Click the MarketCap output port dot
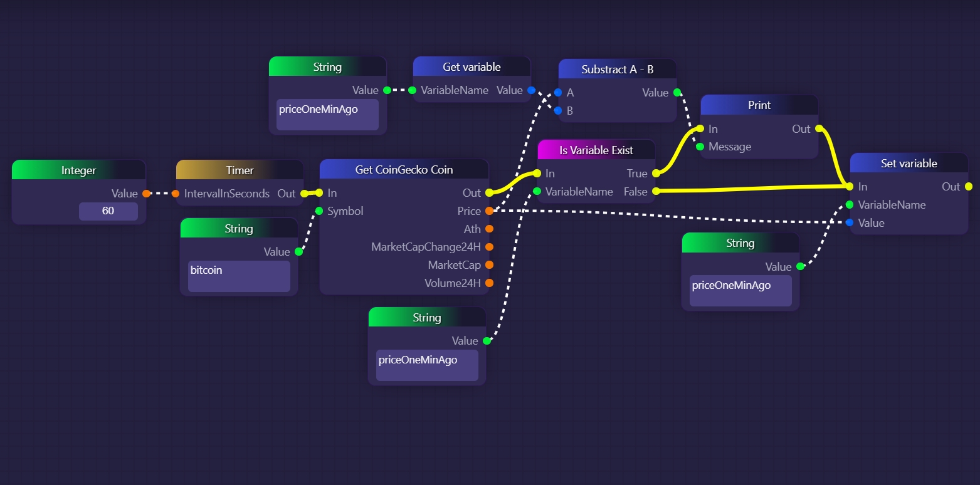This screenshot has height=485, width=980. coord(489,265)
